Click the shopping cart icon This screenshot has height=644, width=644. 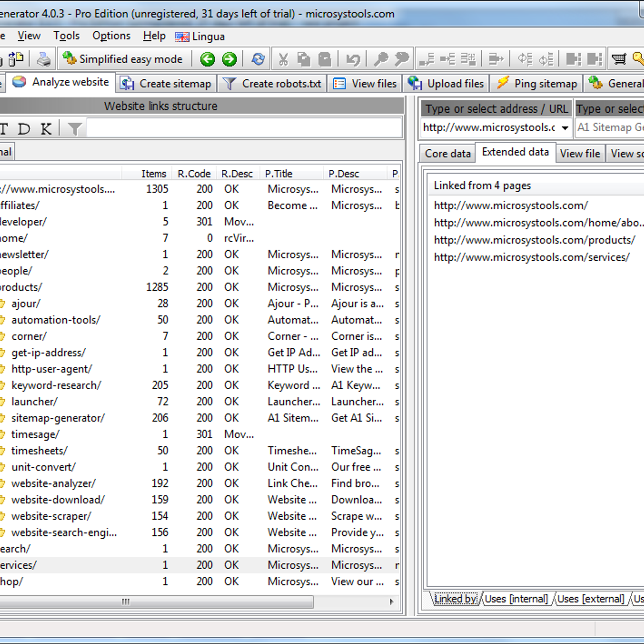(619, 60)
